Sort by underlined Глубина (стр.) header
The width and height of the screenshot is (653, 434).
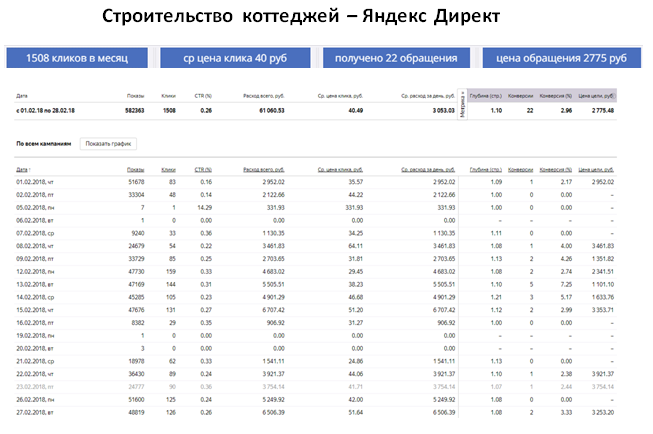tap(486, 170)
